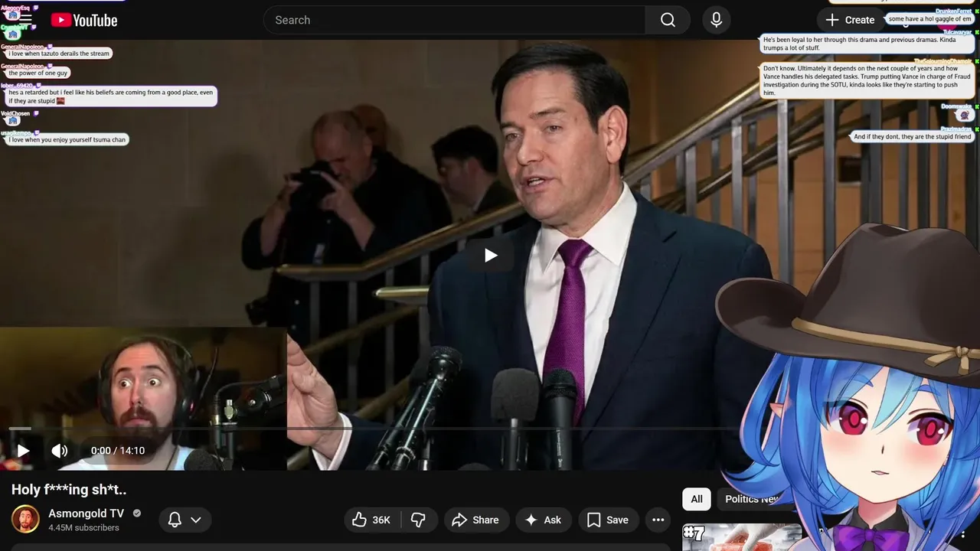Click chat message 'I love when tazuto derails the stream'
The height and width of the screenshot is (551, 980).
[x=59, y=54]
